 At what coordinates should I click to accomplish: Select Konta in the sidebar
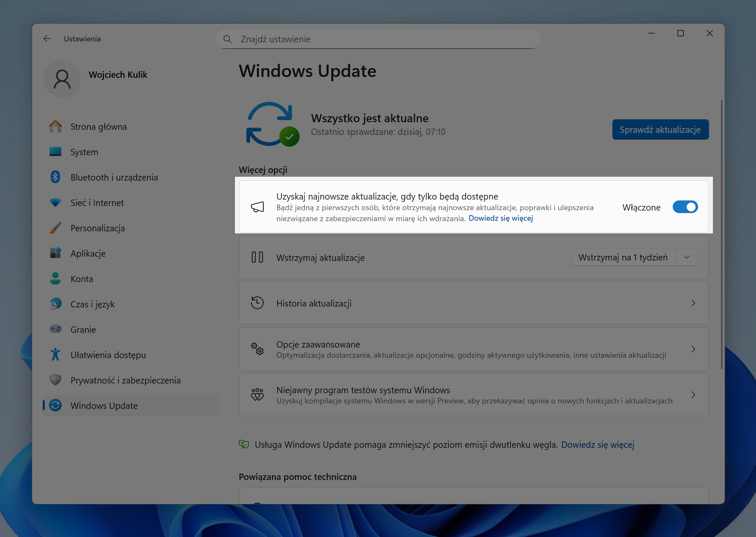(82, 279)
